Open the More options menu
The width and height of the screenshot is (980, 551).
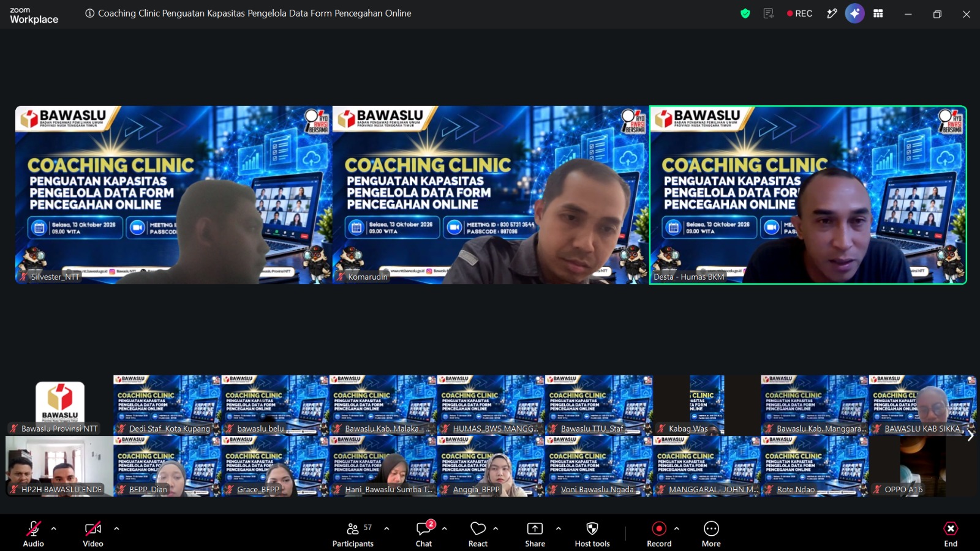[x=711, y=533]
